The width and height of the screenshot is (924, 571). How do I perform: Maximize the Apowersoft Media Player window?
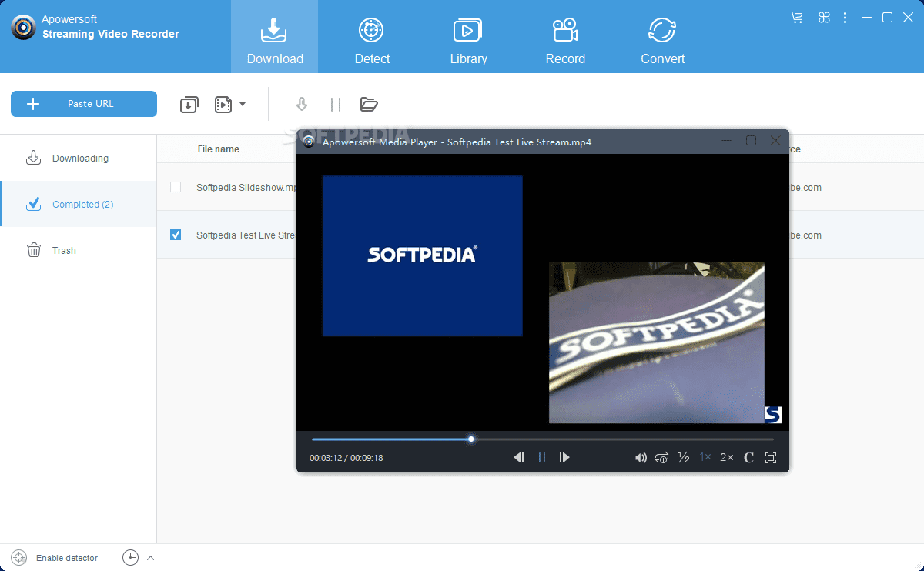751,141
